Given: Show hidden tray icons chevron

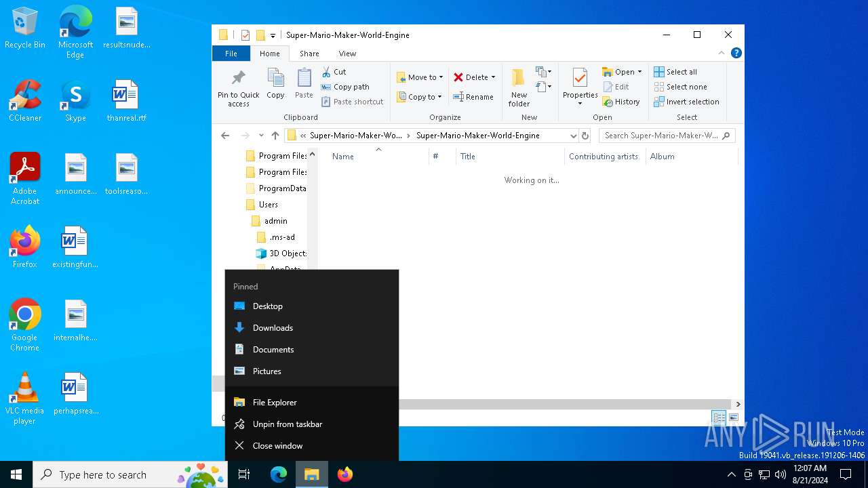Looking at the screenshot, I should pyautogui.click(x=731, y=474).
